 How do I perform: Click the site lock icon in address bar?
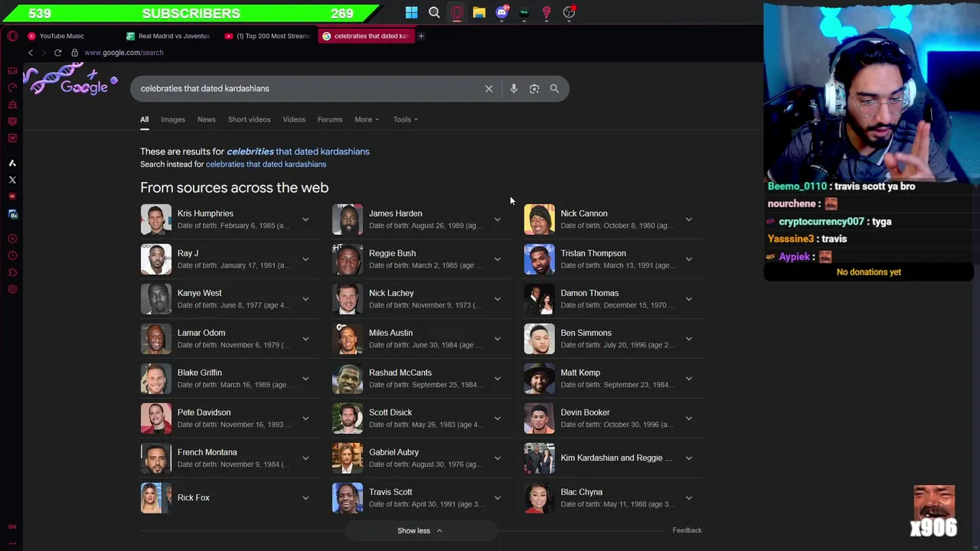(x=74, y=53)
